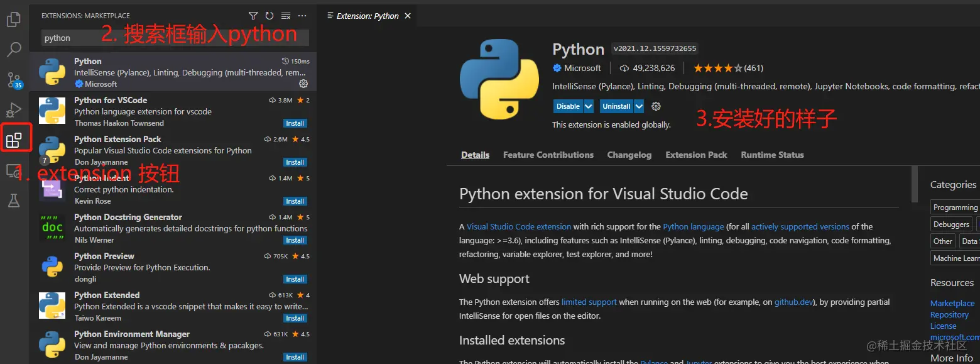
Task: Install Python Docstring Generator extension
Action: [295, 240]
